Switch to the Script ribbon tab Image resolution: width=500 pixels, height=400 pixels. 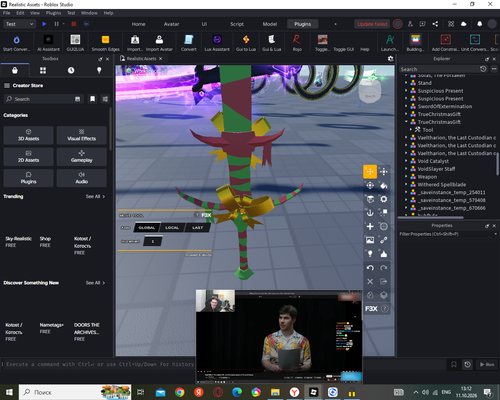237,24
